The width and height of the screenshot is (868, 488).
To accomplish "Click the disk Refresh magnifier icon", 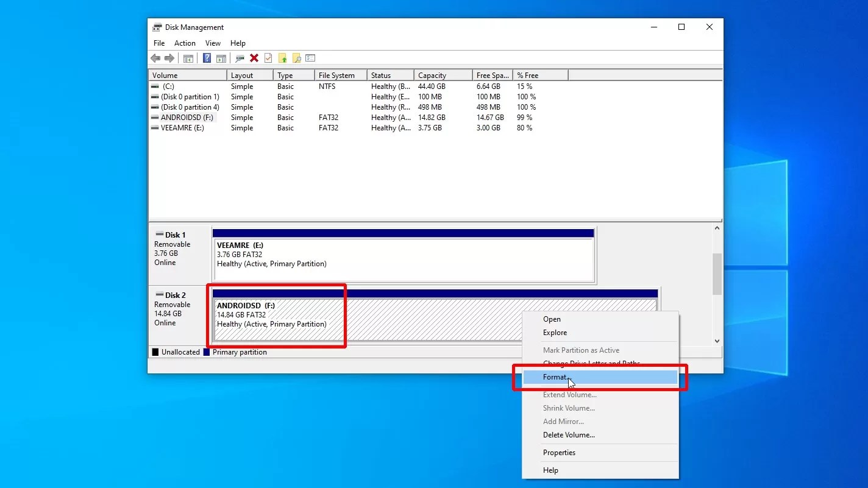I will tap(239, 58).
